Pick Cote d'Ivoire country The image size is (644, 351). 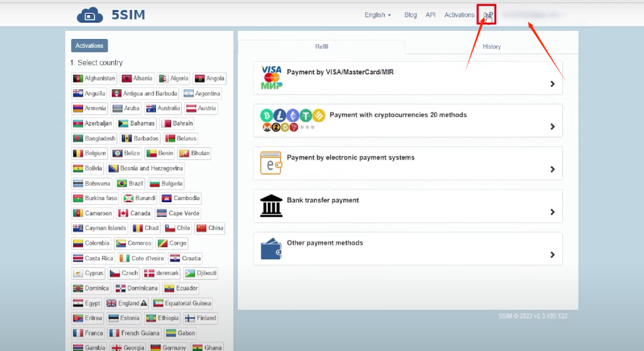pos(142,258)
